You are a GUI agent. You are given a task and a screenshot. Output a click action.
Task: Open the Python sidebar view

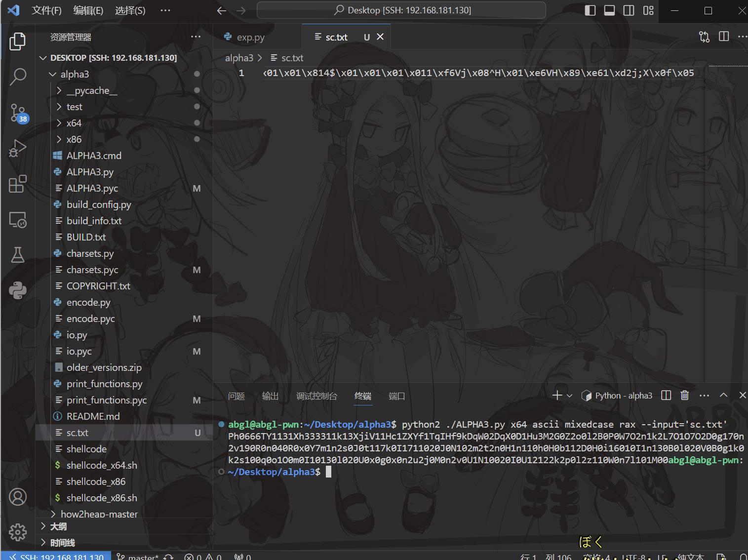18,290
